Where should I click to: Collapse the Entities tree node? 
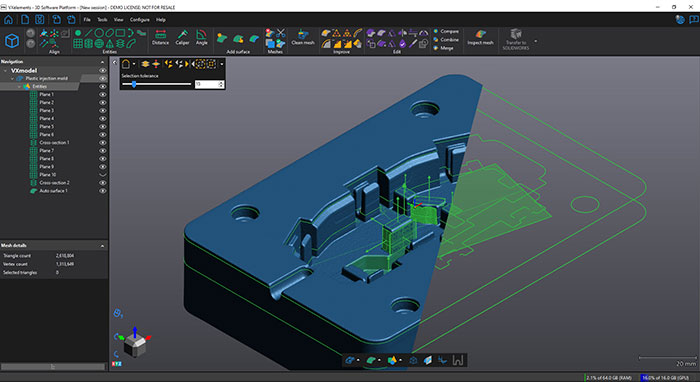click(x=20, y=87)
